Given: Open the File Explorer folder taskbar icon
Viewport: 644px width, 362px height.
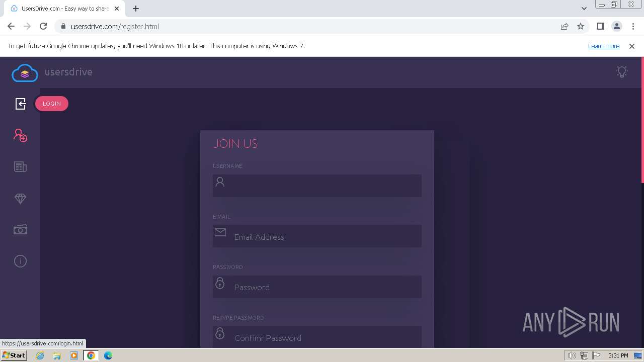Looking at the screenshot, I should tap(57, 355).
